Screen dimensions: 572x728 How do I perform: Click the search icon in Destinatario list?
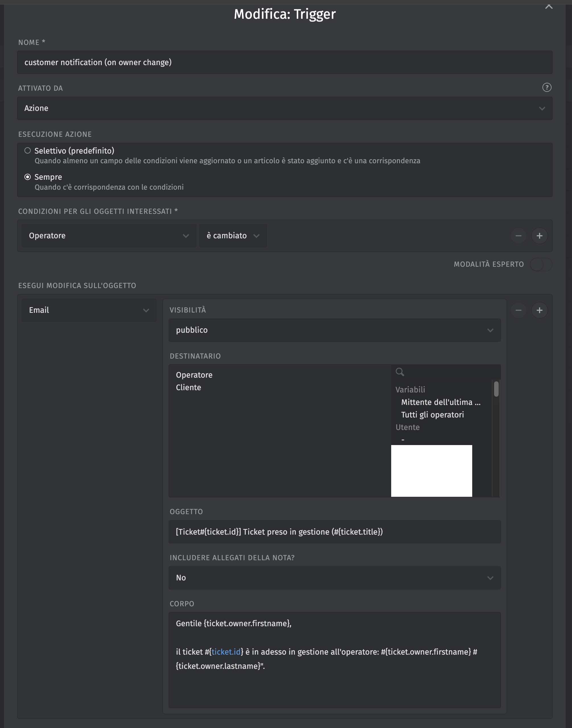click(x=399, y=372)
